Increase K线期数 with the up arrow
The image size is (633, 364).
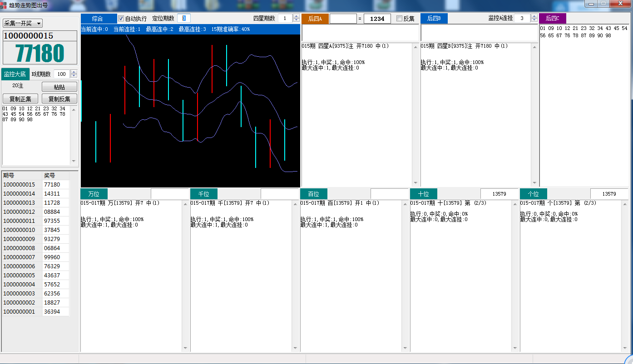[x=74, y=72]
